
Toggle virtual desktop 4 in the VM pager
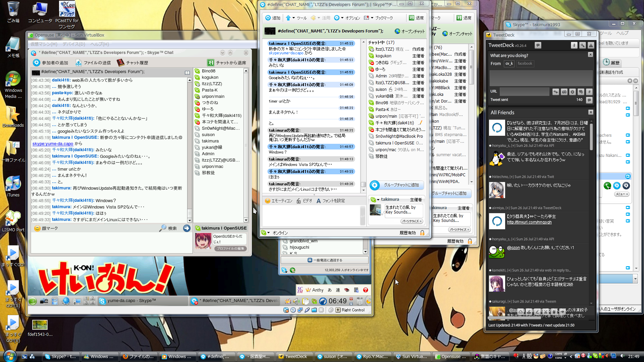click(x=93, y=303)
